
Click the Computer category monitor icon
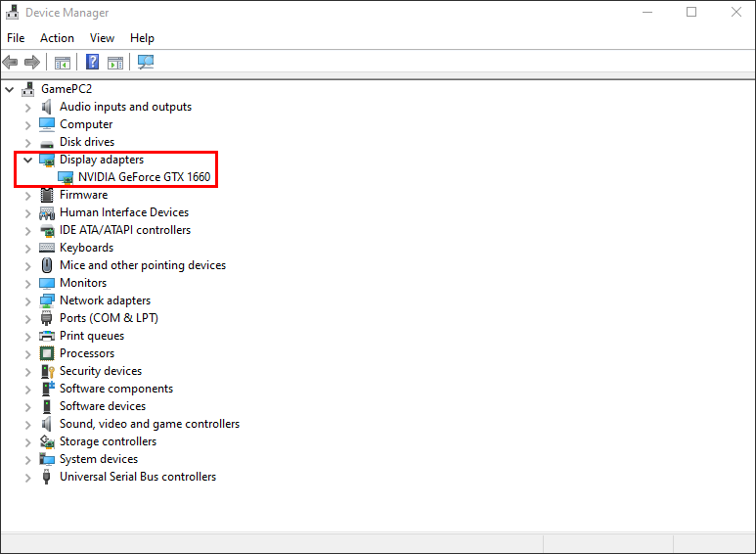tap(47, 124)
